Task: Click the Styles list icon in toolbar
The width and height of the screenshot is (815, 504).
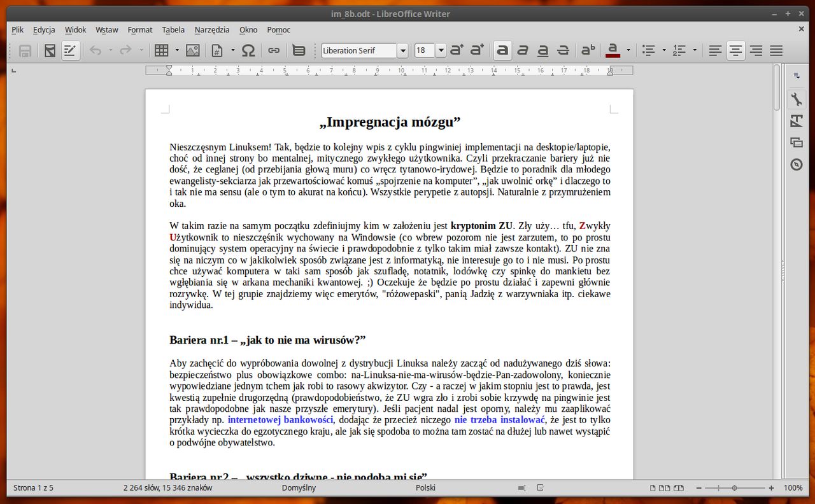Action: coord(299,50)
